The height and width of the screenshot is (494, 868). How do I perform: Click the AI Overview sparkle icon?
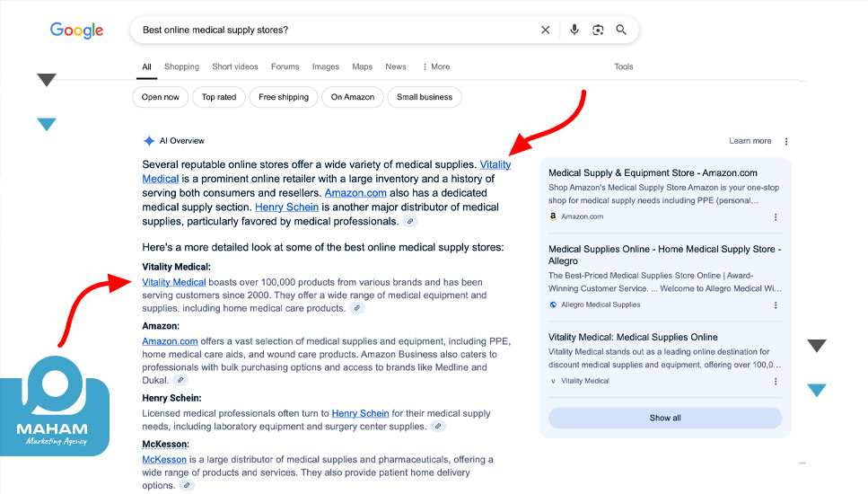coord(149,141)
